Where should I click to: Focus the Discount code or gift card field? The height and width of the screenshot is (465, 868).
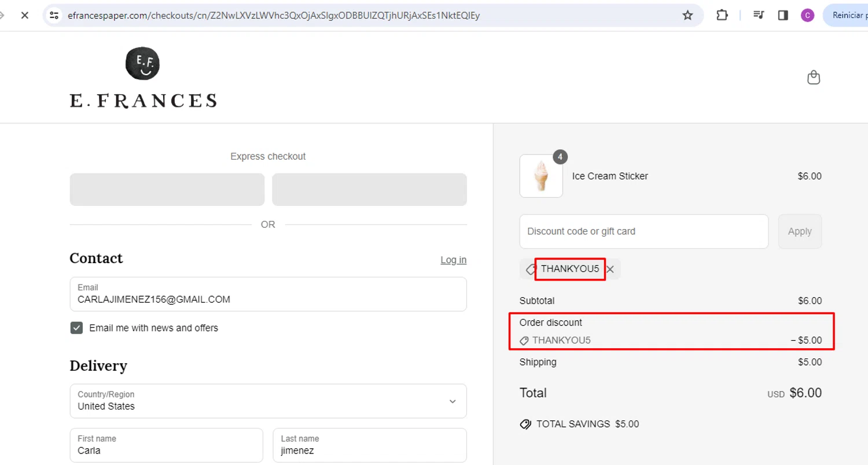tap(644, 231)
